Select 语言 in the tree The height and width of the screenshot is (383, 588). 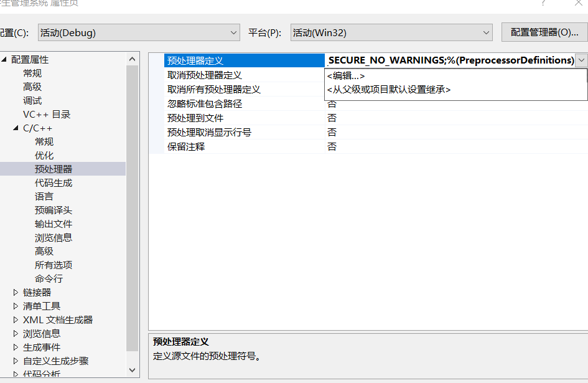44,196
